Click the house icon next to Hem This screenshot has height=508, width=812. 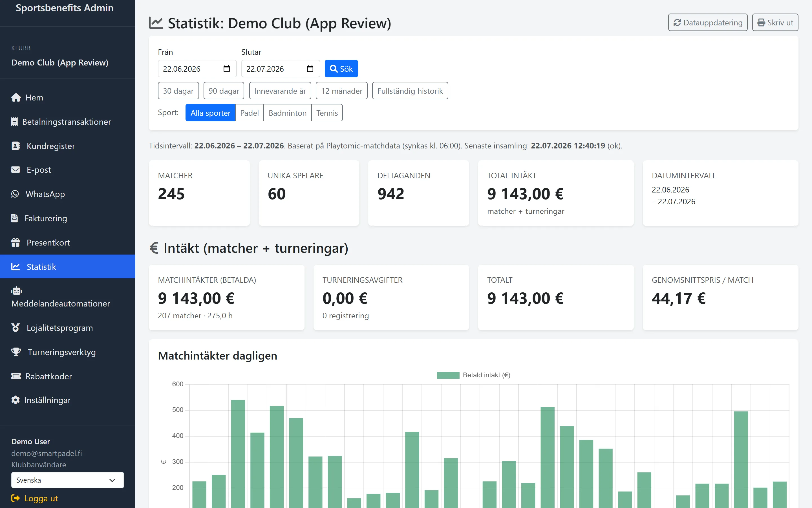[x=16, y=97]
